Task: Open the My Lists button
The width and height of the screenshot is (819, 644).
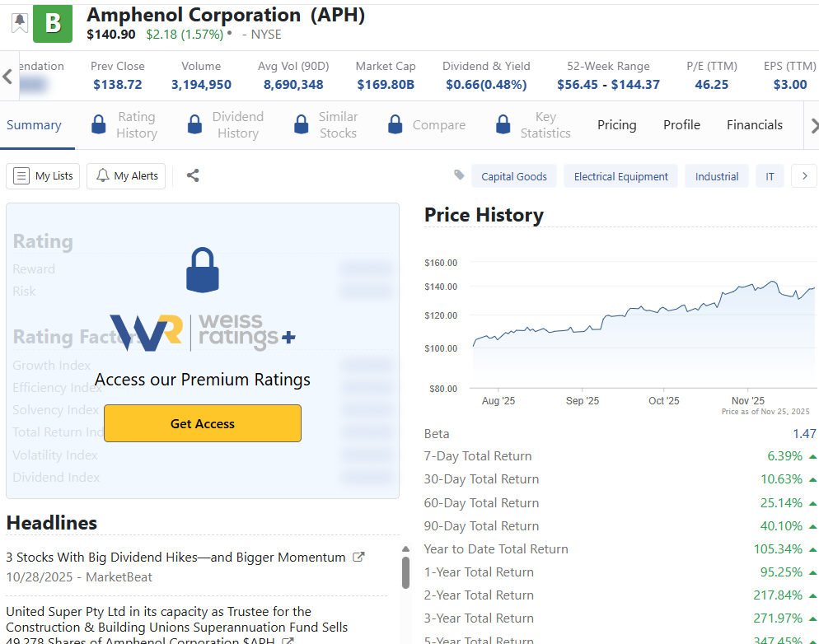Action: 43,176
